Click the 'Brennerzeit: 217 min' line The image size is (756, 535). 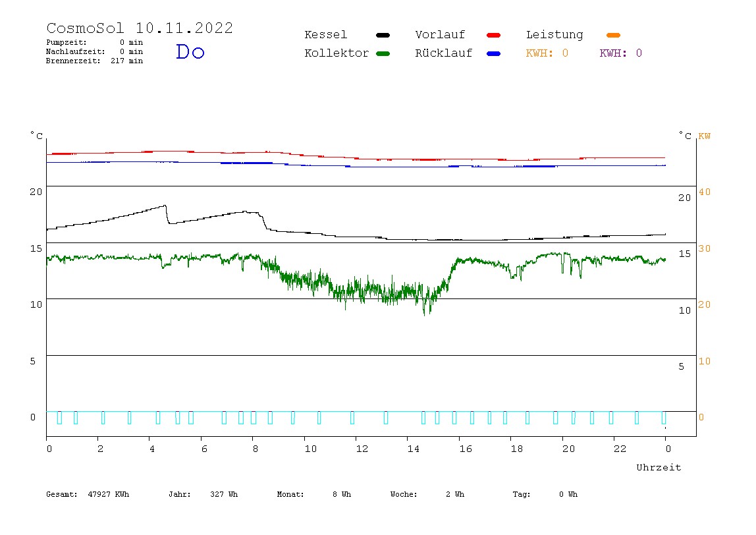(x=95, y=61)
